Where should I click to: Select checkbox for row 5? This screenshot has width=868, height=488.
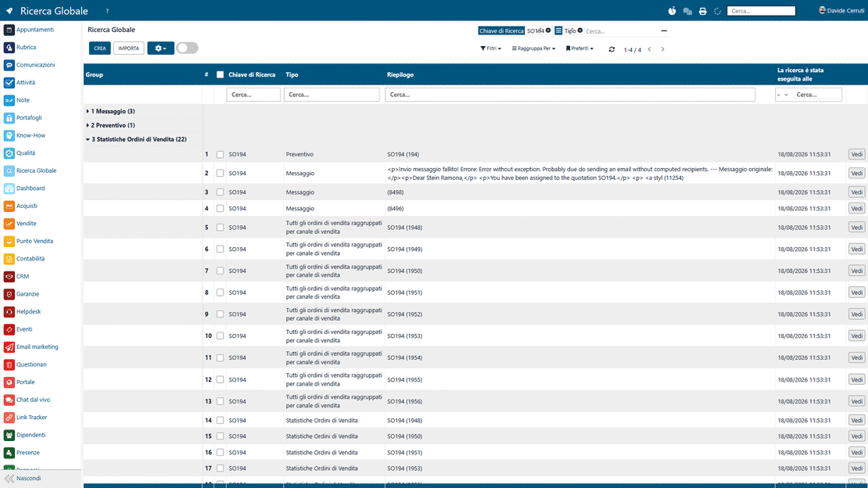[220, 228]
